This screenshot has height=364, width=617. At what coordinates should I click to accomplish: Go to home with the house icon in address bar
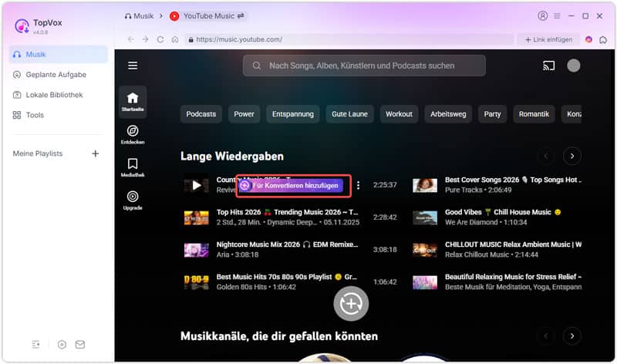pos(175,39)
